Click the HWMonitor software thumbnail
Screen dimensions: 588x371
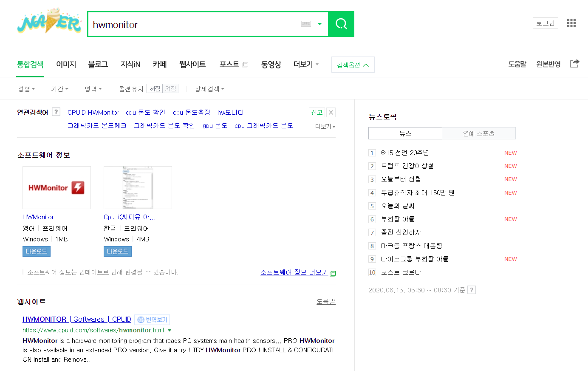pos(57,187)
